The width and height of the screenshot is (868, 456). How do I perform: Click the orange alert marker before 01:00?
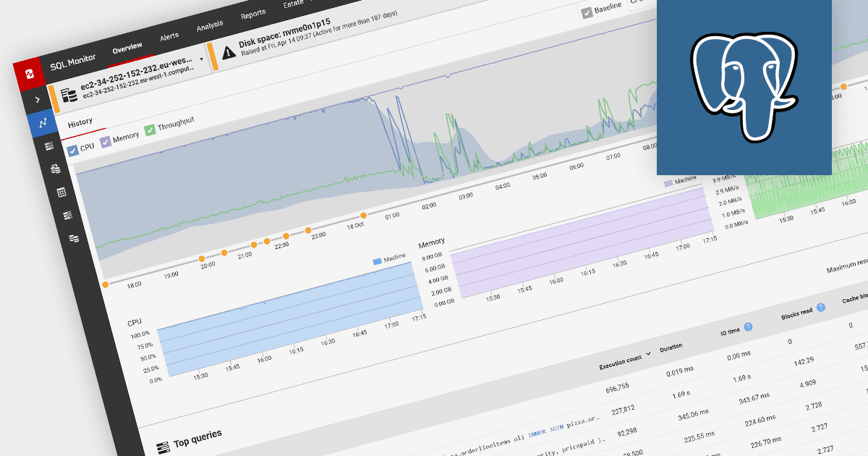[x=363, y=215]
